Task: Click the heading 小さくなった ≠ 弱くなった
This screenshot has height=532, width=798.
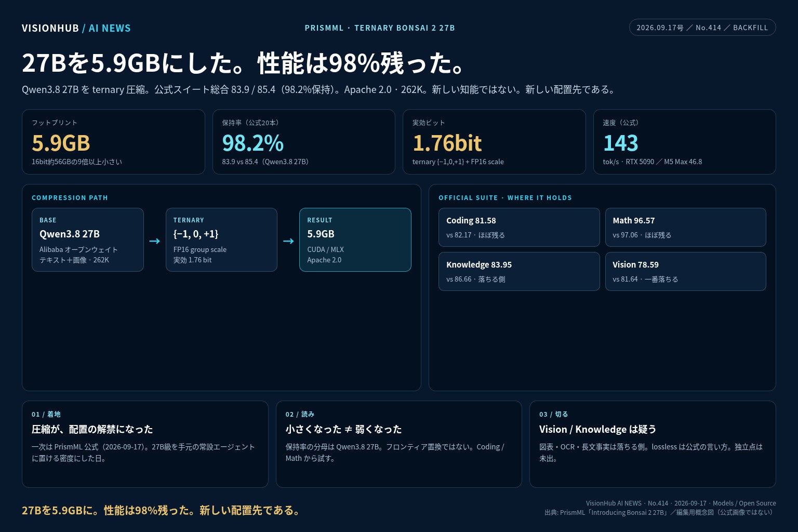Action: point(343,429)
